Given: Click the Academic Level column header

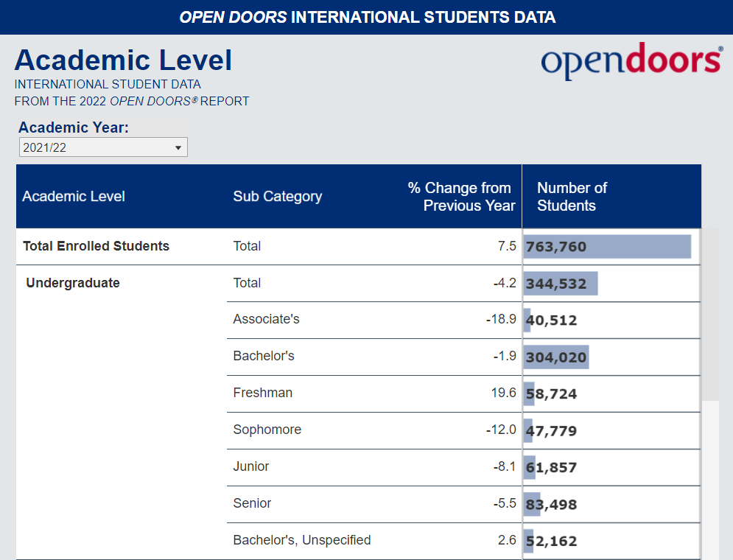Looking at the screenshot, I should [x=74, y=197].
